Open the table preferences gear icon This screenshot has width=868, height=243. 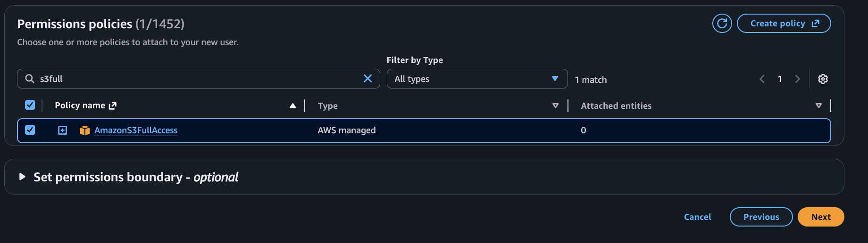pos(823,79)
